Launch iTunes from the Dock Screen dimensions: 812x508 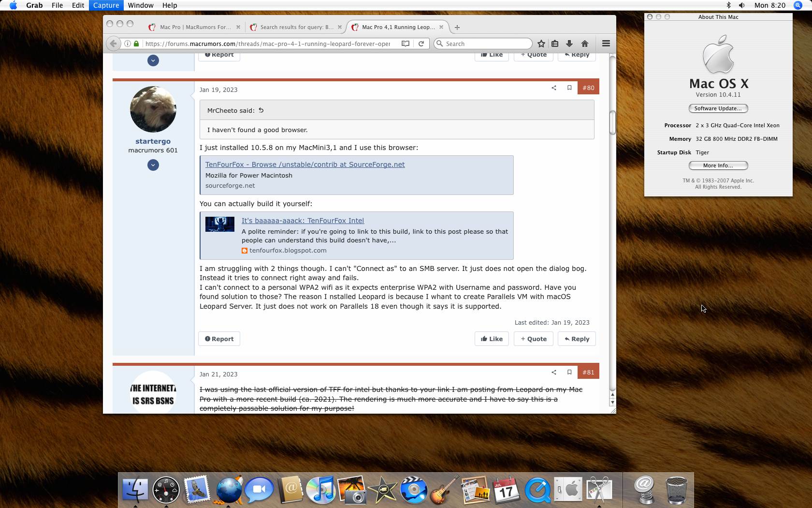tap(321, 490)
